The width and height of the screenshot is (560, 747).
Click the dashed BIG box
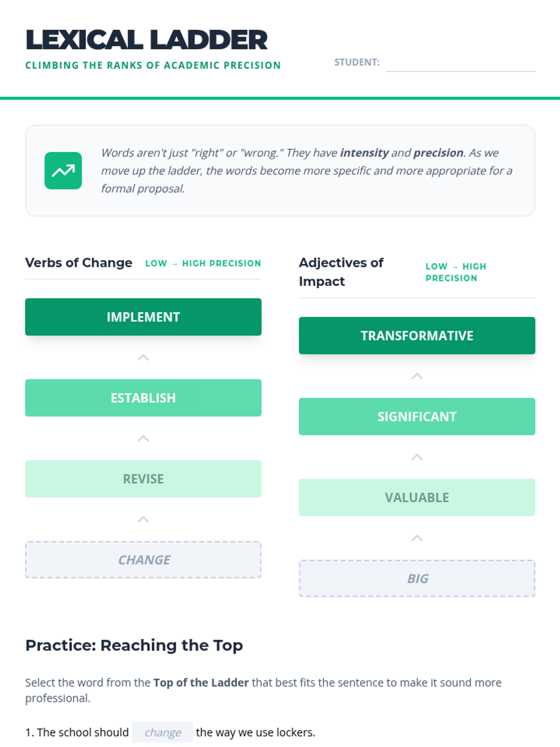417,578
